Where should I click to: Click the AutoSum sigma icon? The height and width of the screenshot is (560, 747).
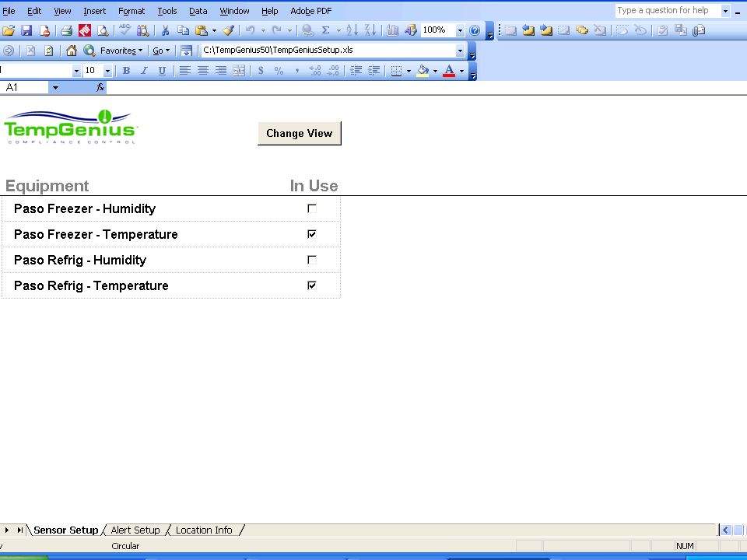pos(326,30)
